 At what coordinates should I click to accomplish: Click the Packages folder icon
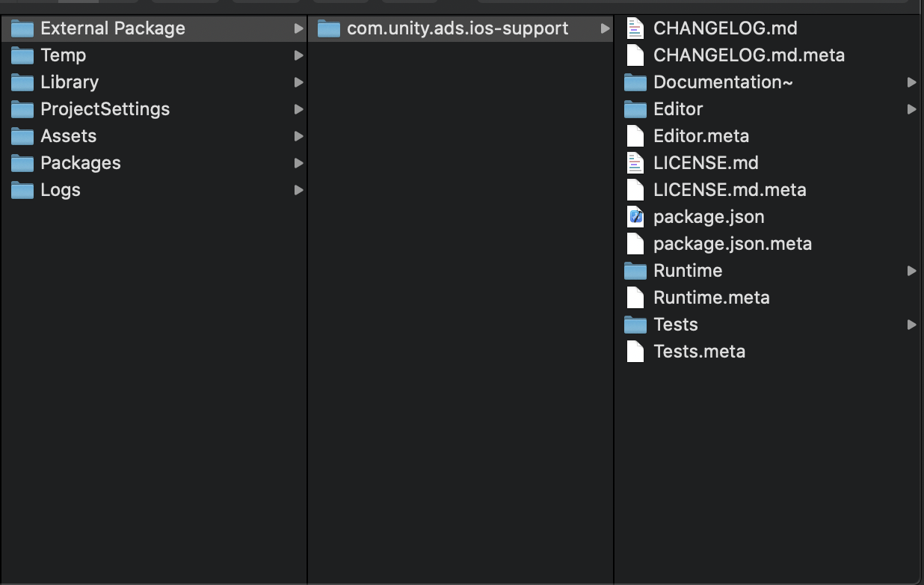[x=22, y=163]
